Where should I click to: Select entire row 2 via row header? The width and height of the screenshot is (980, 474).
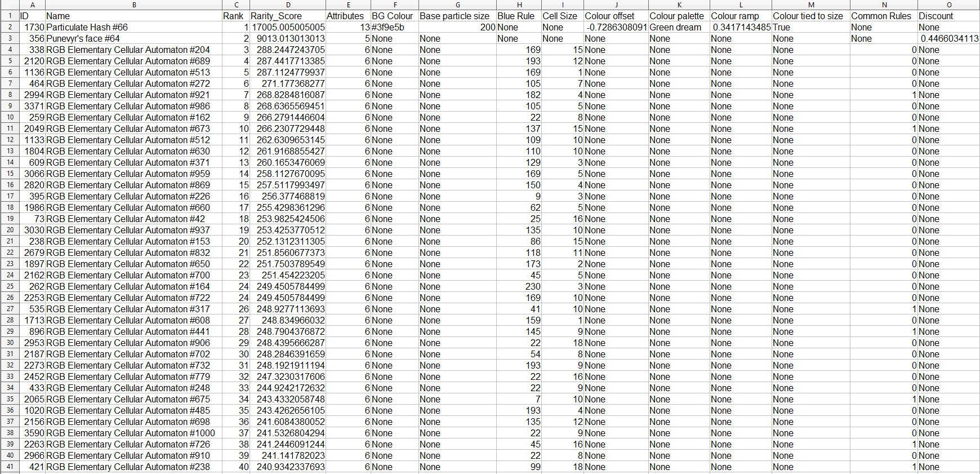10,27
